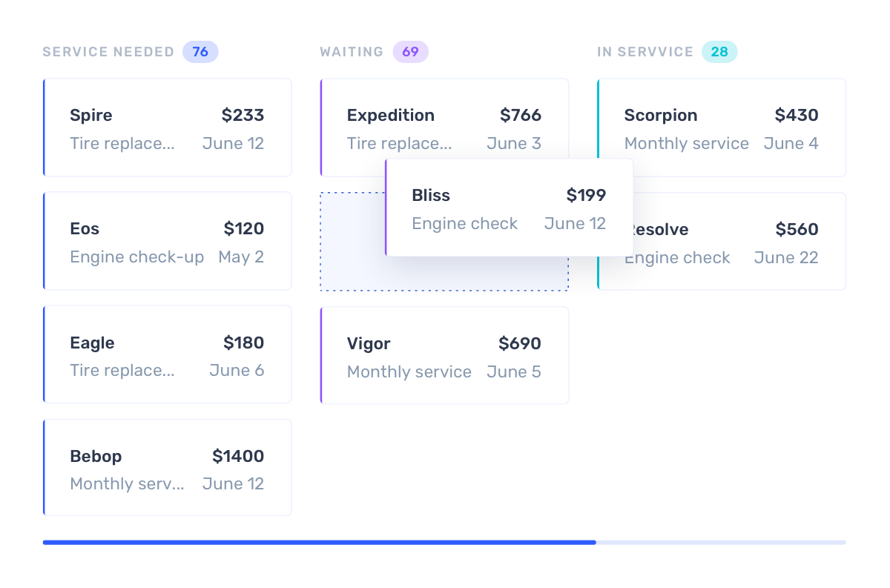Open the Eagle tire replacement card
The image size is (890, 588).
point(167,354)
